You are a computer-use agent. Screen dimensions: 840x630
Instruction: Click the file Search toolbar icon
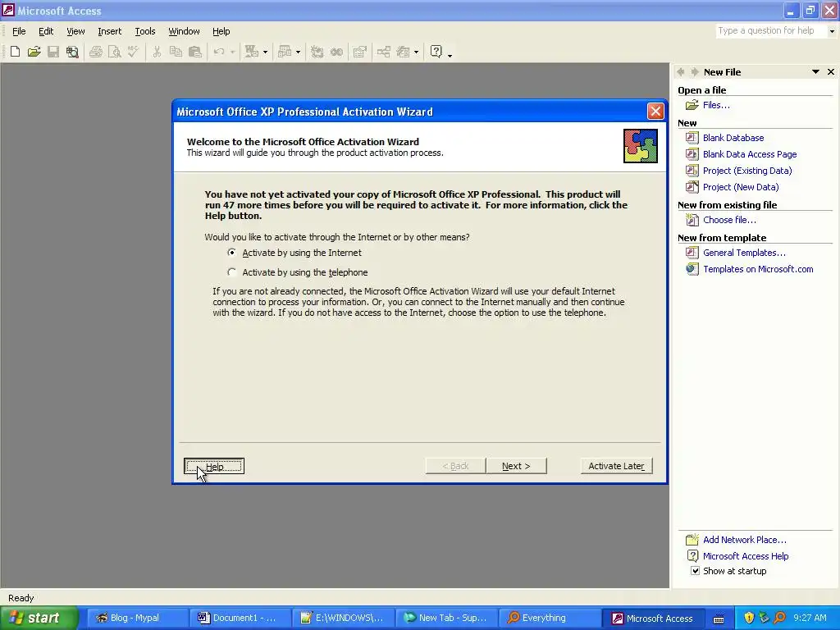click(72, 52)
